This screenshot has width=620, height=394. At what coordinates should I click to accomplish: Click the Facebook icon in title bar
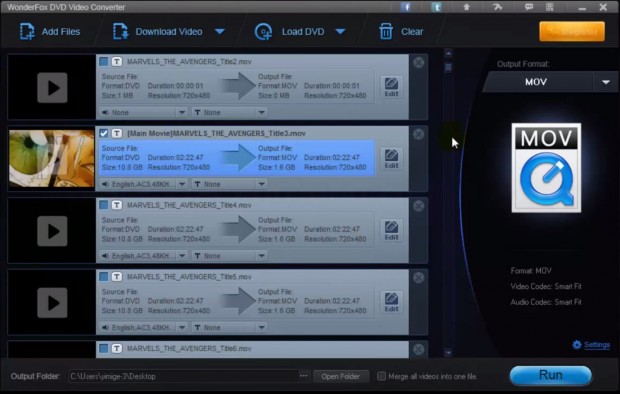coord(406,7)
